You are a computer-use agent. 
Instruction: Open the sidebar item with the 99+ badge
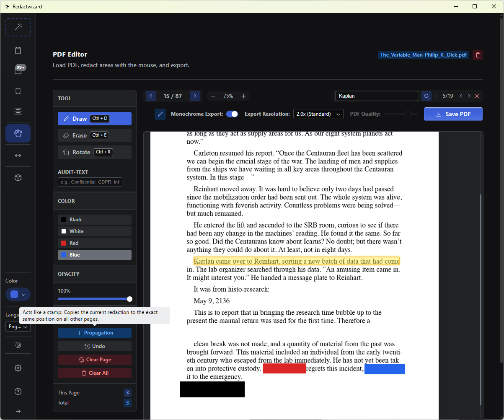point(18,71)
